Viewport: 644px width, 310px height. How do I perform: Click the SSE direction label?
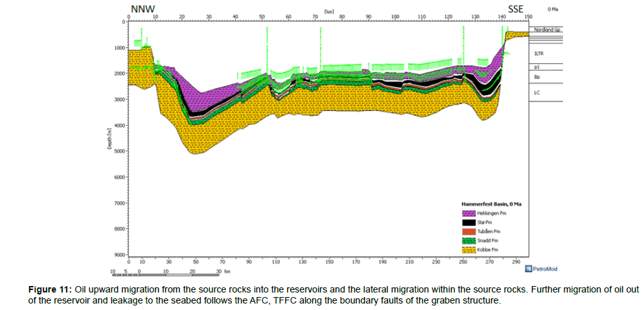[515, 8]
